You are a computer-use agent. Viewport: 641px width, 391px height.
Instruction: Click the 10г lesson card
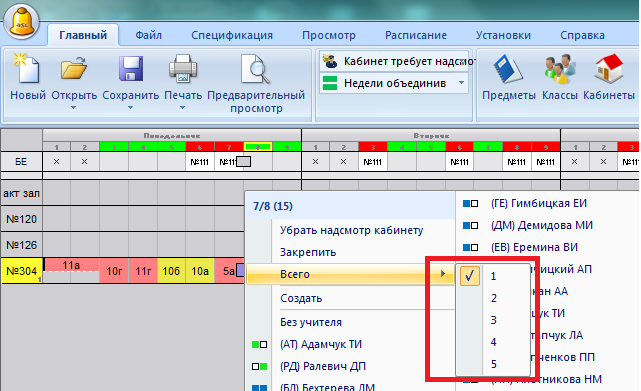coord(114,271)
